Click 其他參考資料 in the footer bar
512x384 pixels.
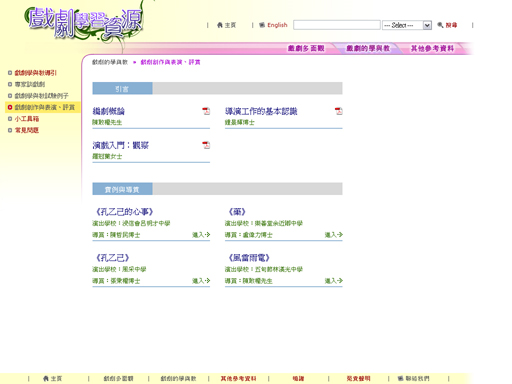click(238, 378)
